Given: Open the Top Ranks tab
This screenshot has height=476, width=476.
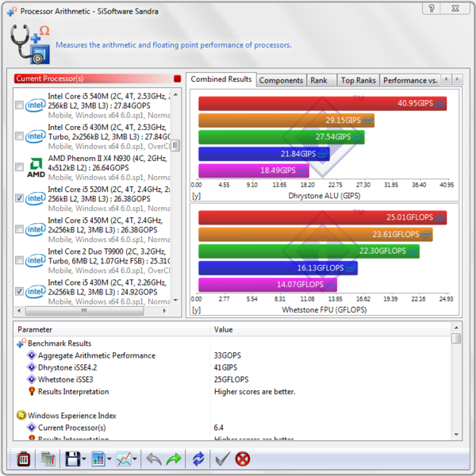Looking at the screenshot, I should [359, 80].
